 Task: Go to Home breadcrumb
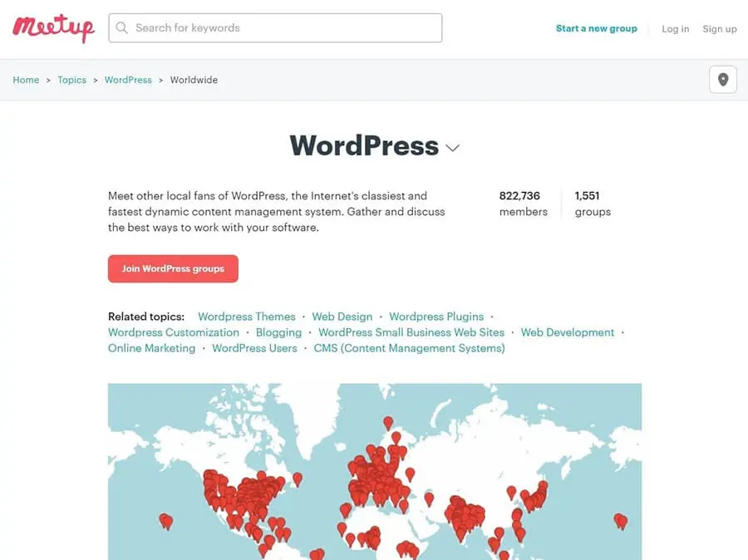pyautogui.click(x=26, y=80)
